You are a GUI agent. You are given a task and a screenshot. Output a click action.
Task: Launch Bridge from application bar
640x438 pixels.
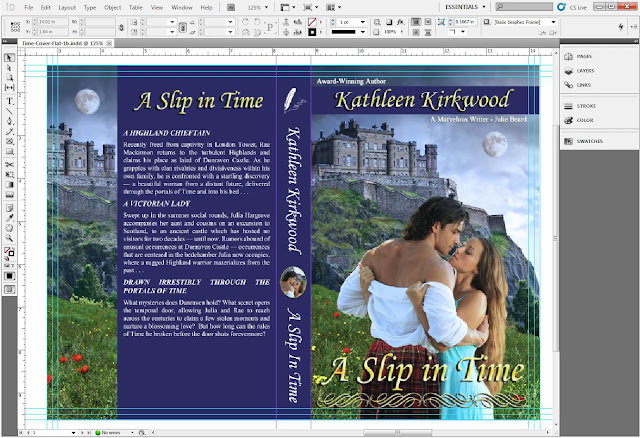click(x=231, y=7)
